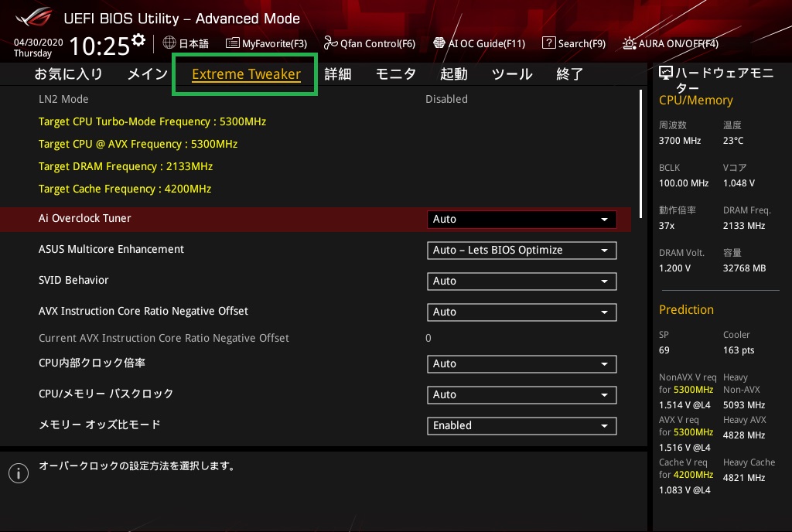792x532 pixels.
Task: Open CPU/メモリー バスクロック dropdown
Action: [522, 394]
